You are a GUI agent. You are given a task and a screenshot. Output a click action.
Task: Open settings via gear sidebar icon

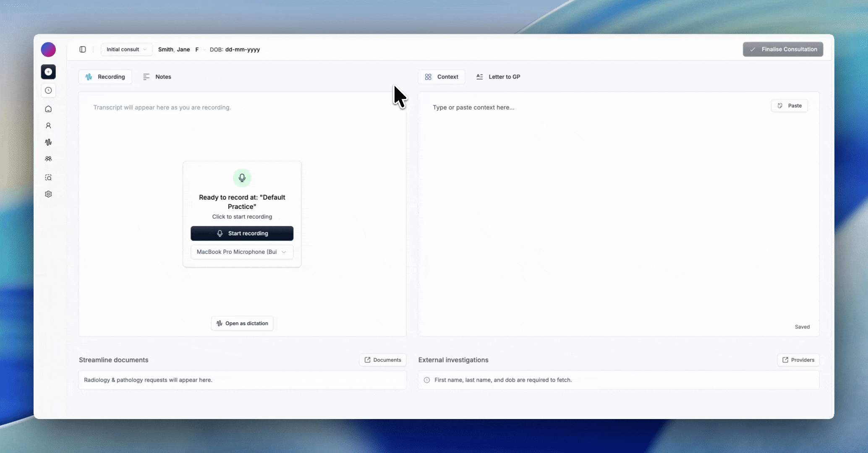click(48, 194)
